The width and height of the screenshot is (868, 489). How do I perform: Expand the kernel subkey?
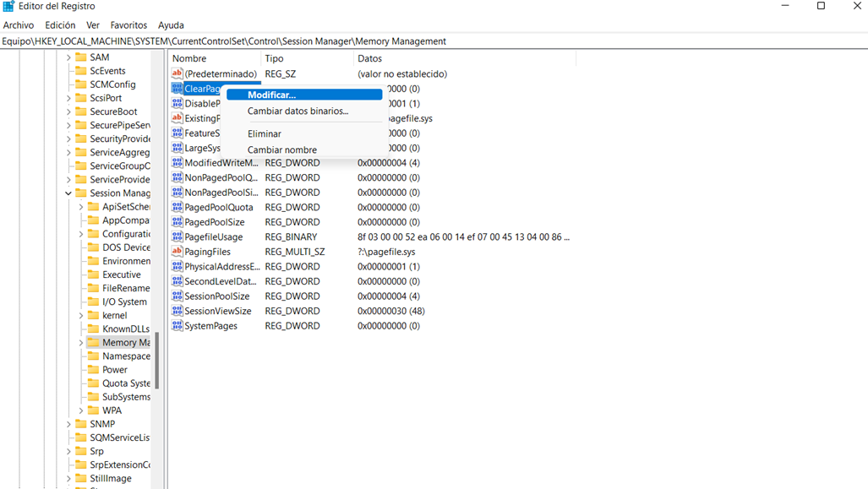(x=81, y=315)
